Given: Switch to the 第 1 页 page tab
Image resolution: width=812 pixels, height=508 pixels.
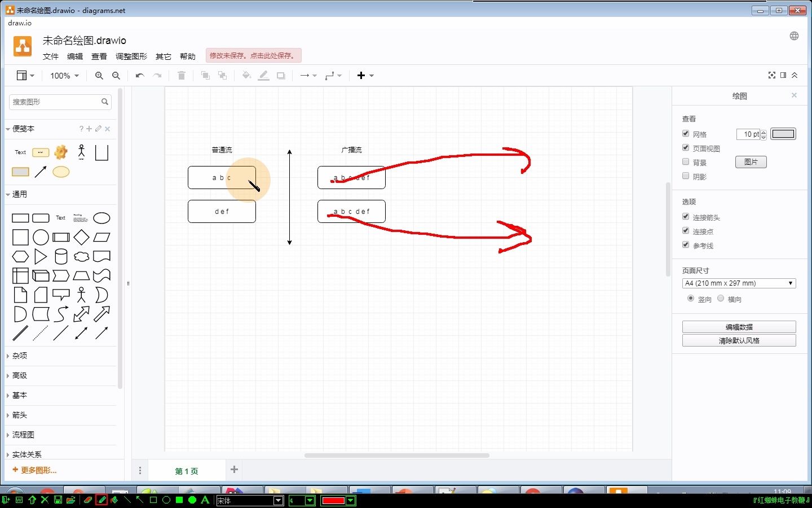Looking at the screenshot, I should coord(186,471).
